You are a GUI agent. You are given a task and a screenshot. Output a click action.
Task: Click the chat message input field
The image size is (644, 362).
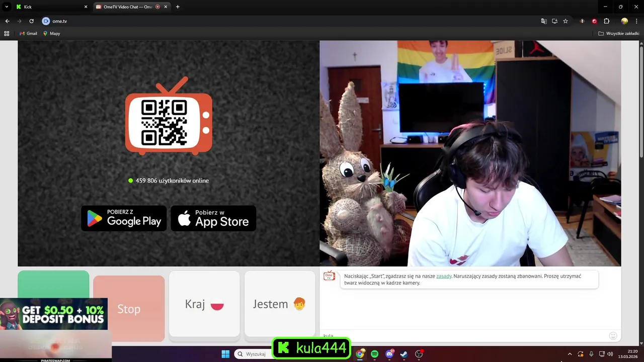[x=463, y=335]
